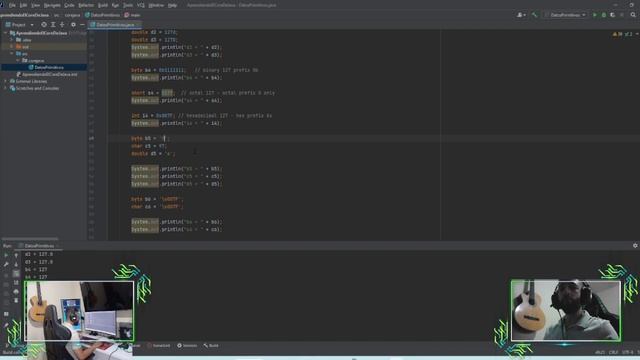Viewport: 640px width, 360px height.
Task: Click the up arrow icon in the Run panel
Action: click(x=16, y=255)
